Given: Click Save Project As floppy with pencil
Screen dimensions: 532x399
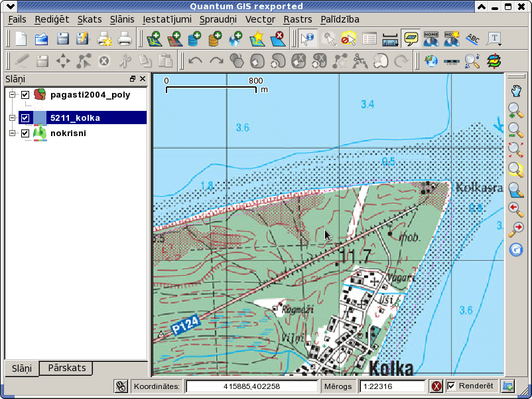Looking at the screenshot, I should coord(82,39).
